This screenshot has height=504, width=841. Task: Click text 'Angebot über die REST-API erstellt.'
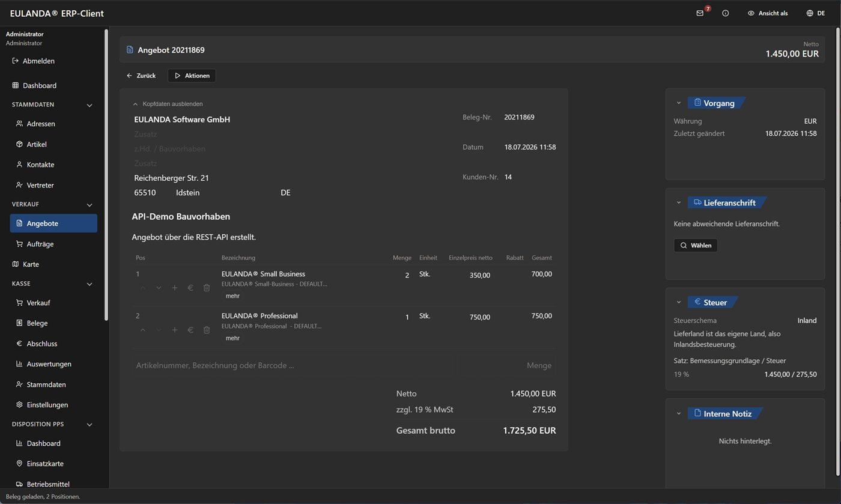(194, 237)
